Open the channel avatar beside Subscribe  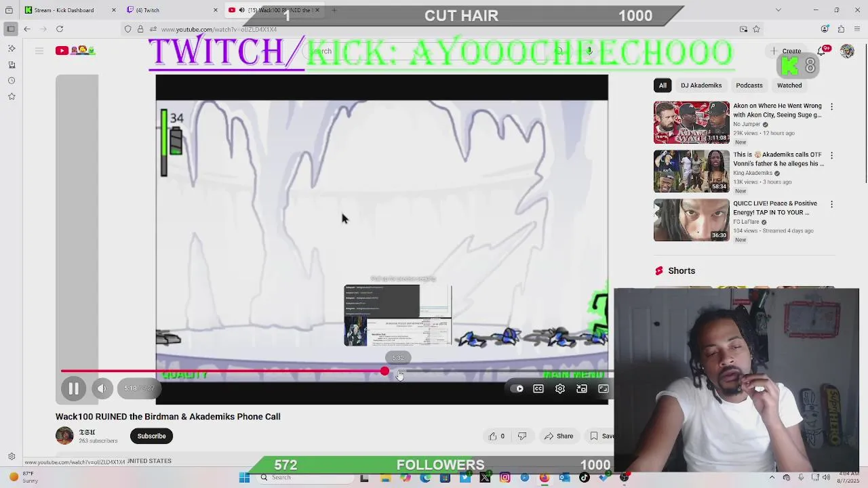(x=64, y=436)
